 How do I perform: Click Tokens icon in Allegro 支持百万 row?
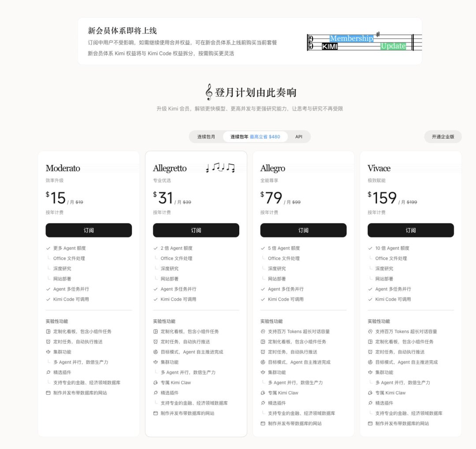263,331
